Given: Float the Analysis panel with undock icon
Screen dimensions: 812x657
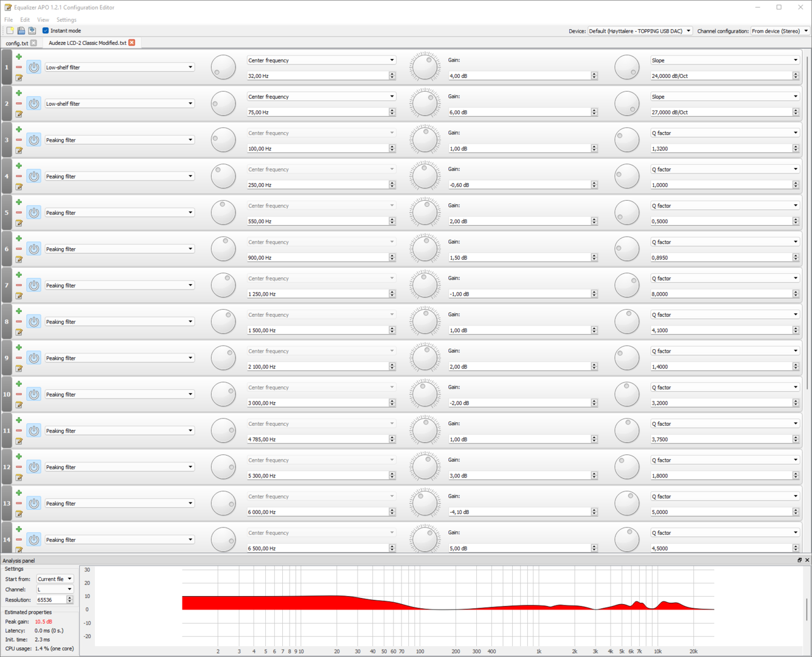Looking at the screenshot, I should pyautogui.click(x=799, y=560).
